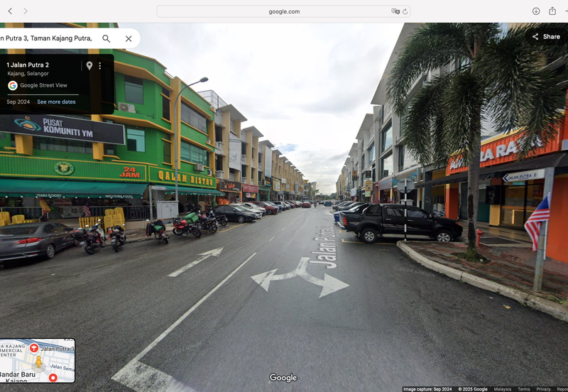Go forward with the browser forward arrow
The image size is (568, 392).
(26, 11)
